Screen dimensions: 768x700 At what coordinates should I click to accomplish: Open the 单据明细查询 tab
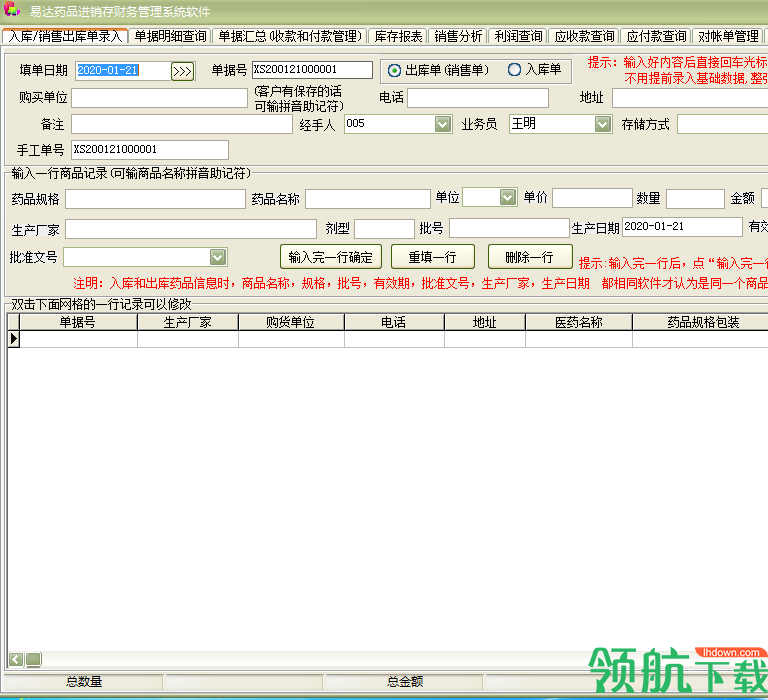pos(170,36)
